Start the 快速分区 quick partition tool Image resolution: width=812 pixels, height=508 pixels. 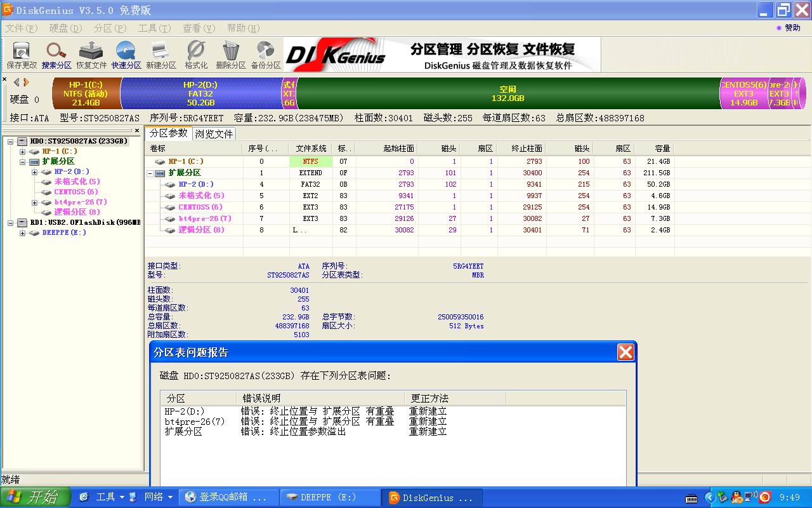[126, 55]
